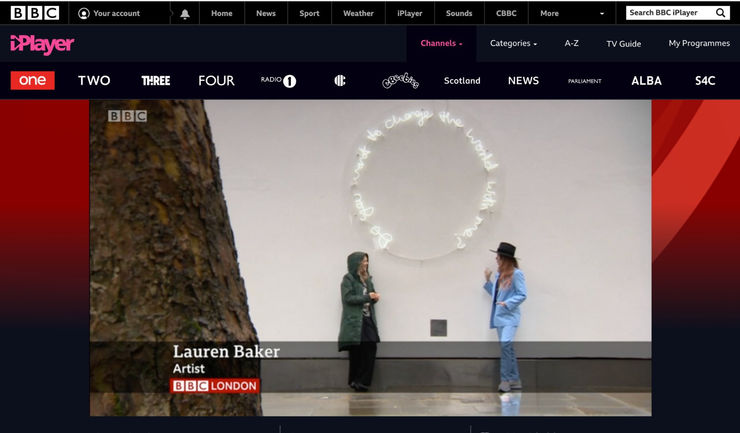Select the BBC ALBA channel
This screenshot has width=740, height=433.
[647, 81]
